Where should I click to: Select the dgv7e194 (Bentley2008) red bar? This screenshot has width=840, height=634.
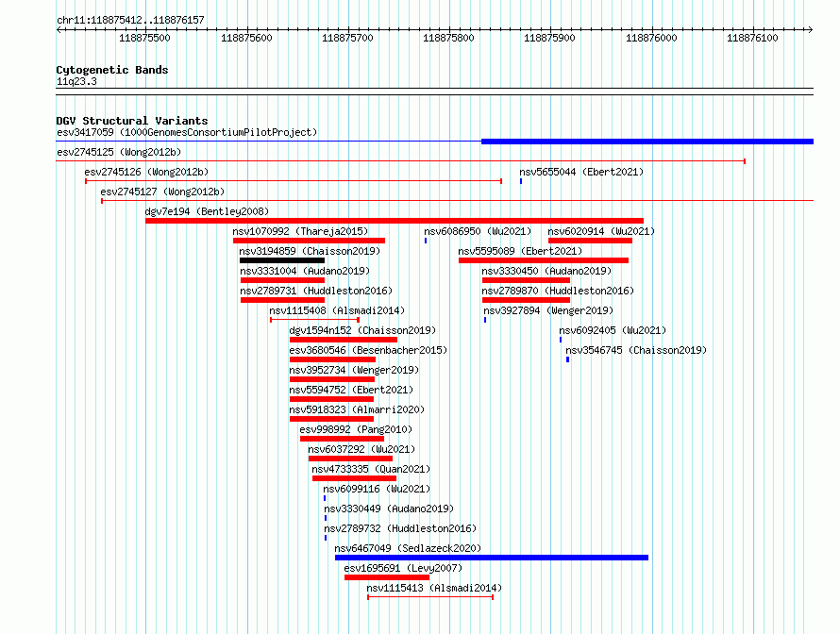pos(395,221)
